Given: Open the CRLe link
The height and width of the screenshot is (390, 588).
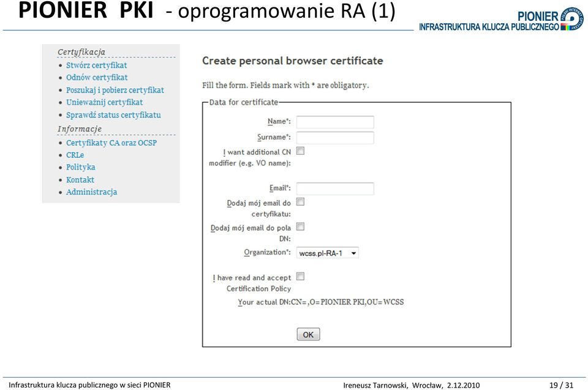Looking at the screenshot, I should (x=75, y=155).
